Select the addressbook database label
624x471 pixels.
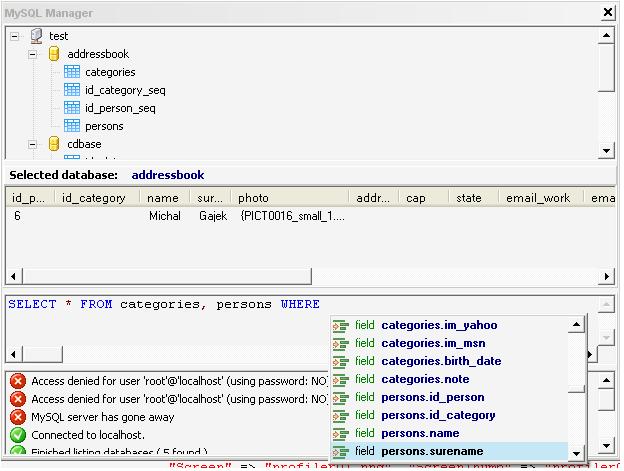[98, 54]
